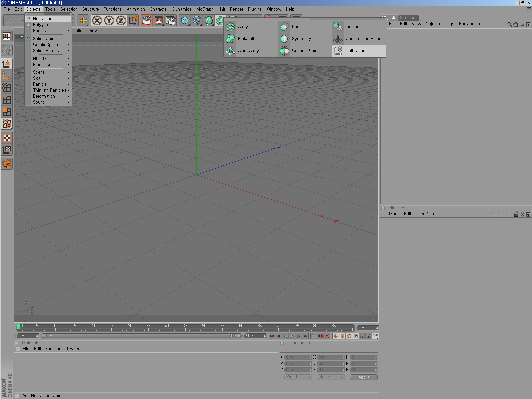
Task: Click the Add Cube primitive icon
Action: point(185,21)
